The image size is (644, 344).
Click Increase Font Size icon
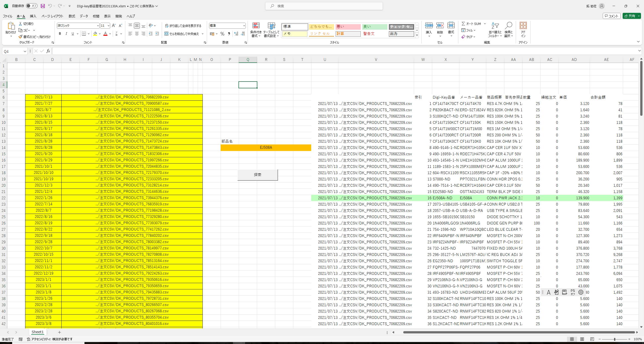(114, 25)
